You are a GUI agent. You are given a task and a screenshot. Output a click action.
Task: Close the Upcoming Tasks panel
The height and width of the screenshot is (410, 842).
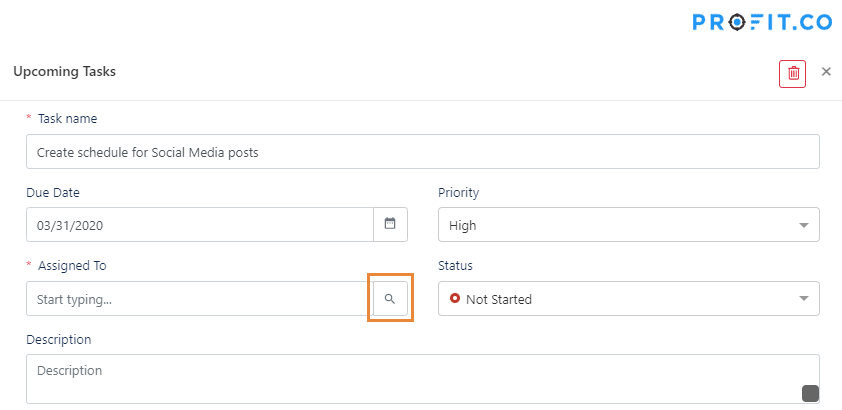coord(826,71)
